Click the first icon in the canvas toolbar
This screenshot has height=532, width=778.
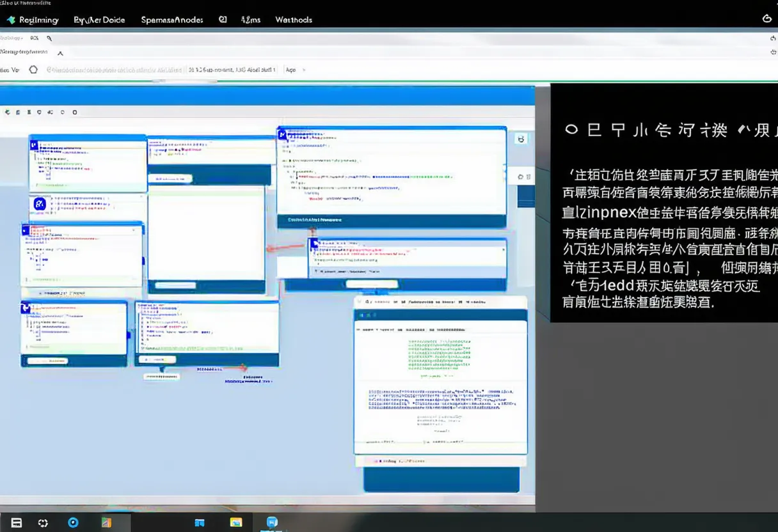point(8,112)
